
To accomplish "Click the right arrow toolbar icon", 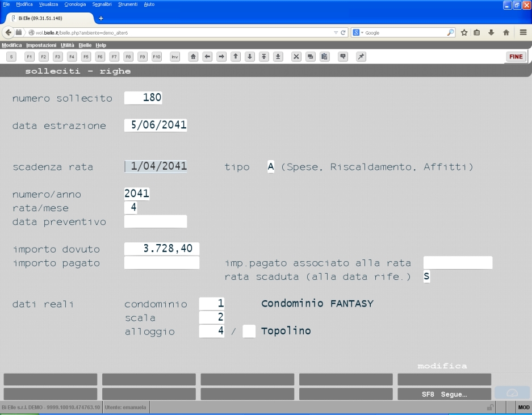I will click(221, 57).
